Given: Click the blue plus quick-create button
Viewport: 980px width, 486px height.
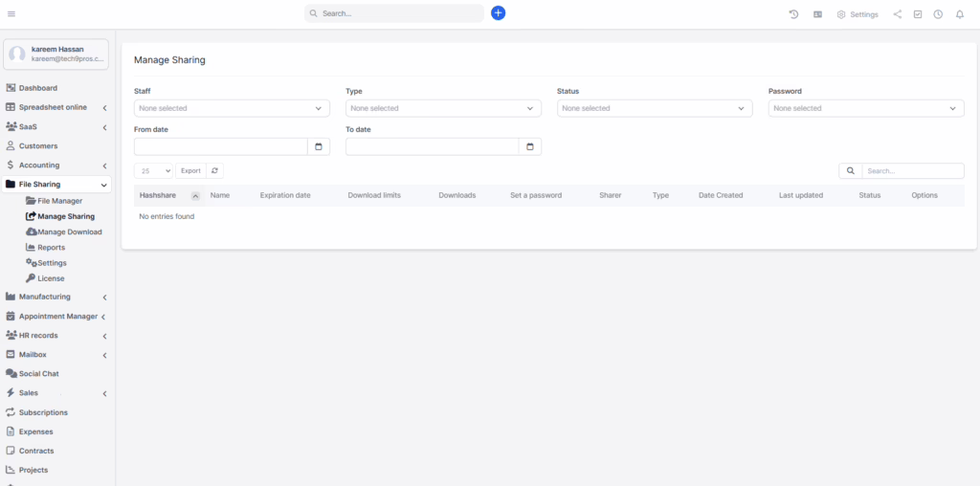Looking at the screenshot, I should click(x=498, y=13).
